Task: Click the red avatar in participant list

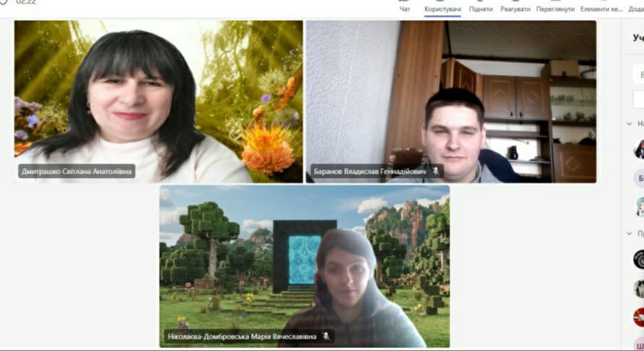Action: click(639, 317)
